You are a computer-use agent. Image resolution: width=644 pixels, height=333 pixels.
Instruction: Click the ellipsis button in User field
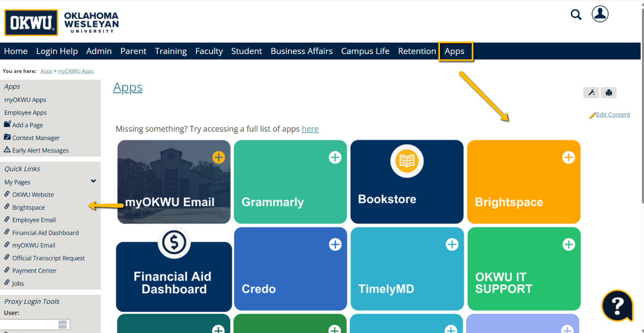[62, 324]
